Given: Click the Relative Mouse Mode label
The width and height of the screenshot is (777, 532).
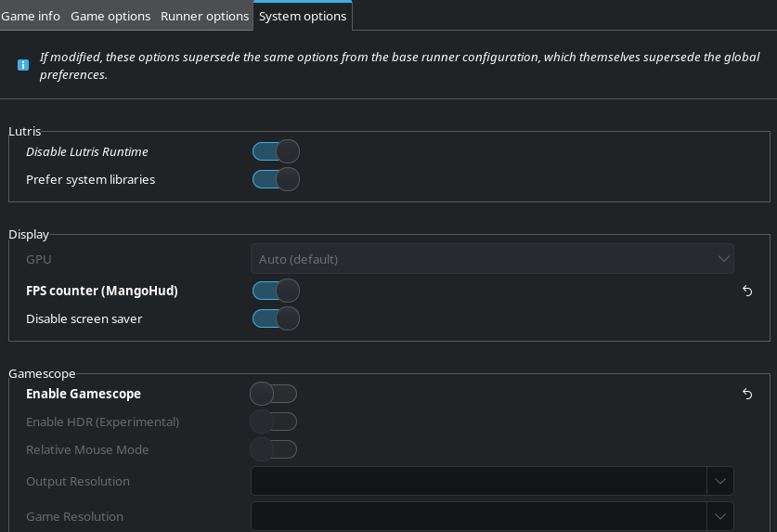Looking at the screenshot, I should pyautogui.click(x=87, y=449).
